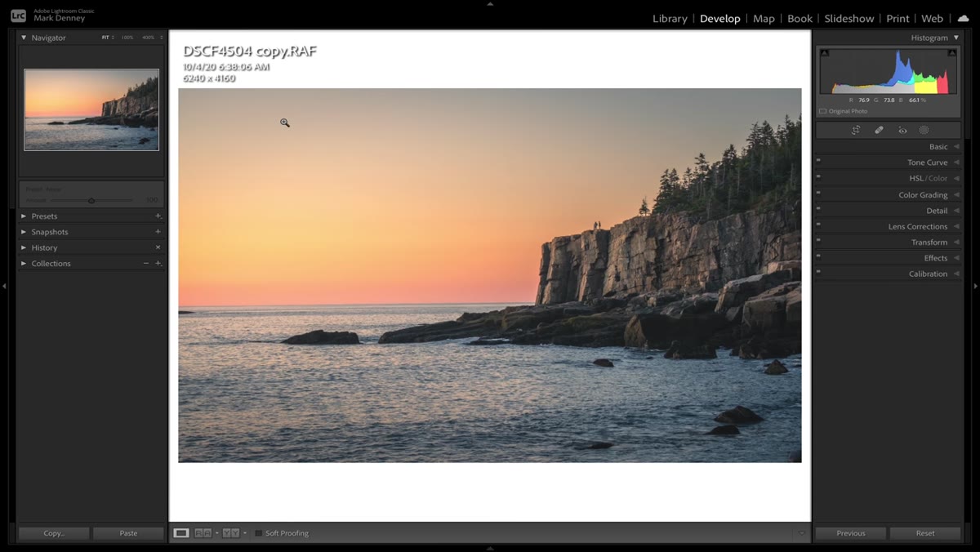Show the filmstrip with bottom edge arrow
This screenshot has width=980, height=552.
point(490,548)
